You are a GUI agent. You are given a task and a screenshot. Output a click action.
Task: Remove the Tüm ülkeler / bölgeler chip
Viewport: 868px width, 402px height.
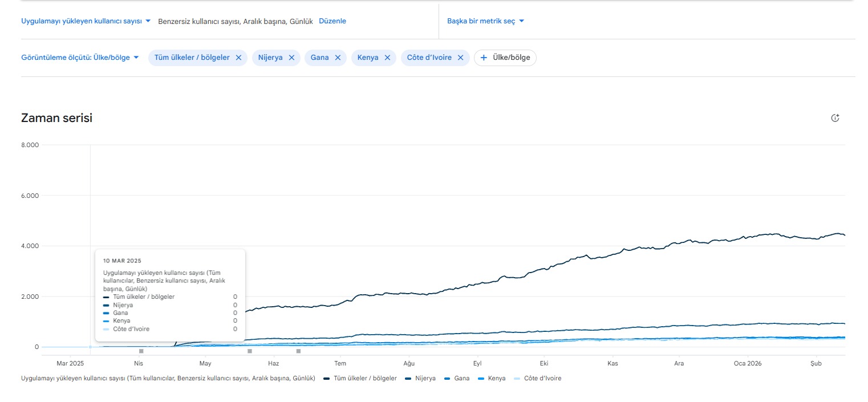(x=238, y=58)
